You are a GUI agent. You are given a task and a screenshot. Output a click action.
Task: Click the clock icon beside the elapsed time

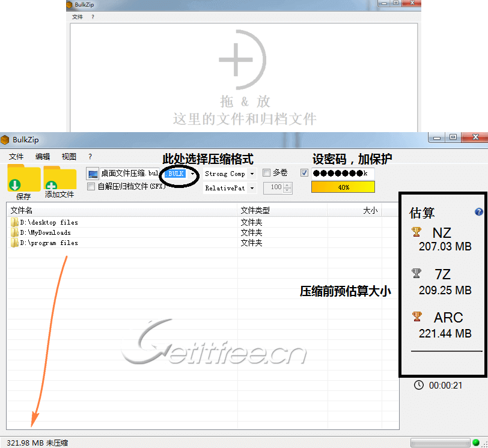[x=418, y=385]
